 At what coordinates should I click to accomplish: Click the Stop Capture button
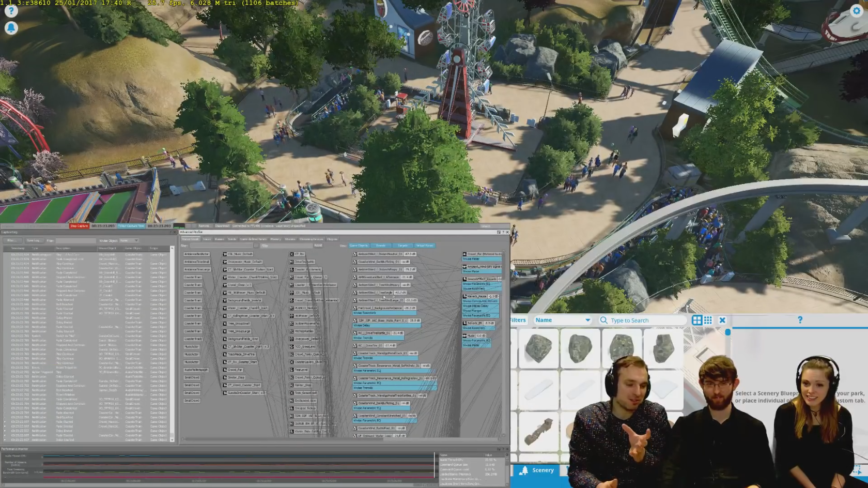[x=79, y=226]
